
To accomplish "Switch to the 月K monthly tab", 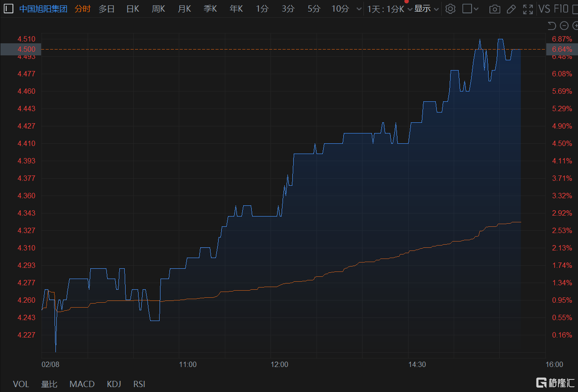I will point(184,9).
